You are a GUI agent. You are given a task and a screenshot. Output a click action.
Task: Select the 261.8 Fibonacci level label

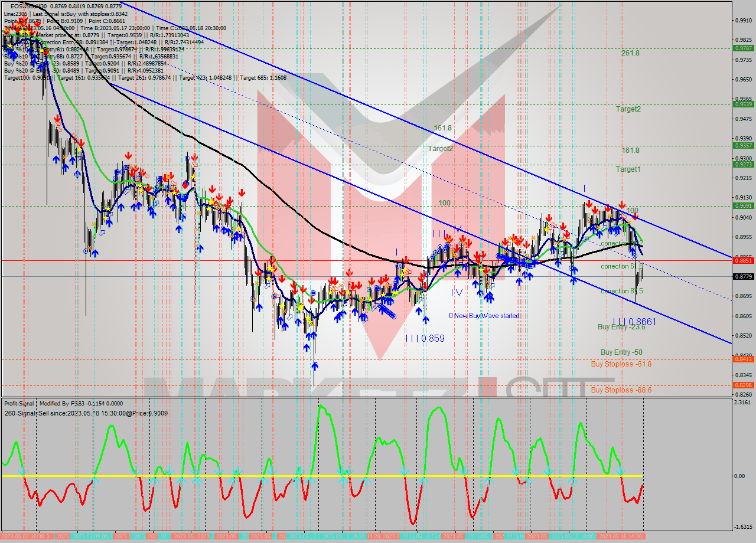click(630, 53)
